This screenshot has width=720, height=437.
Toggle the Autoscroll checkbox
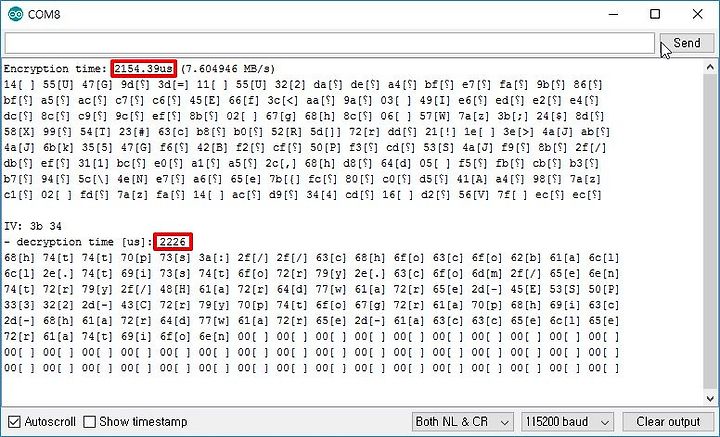[14, 421]
